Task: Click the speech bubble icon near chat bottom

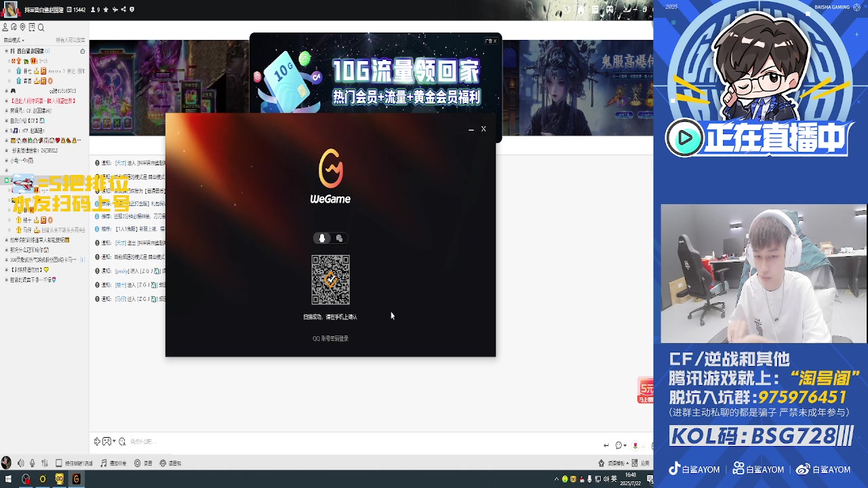Action: click(618, 445)
